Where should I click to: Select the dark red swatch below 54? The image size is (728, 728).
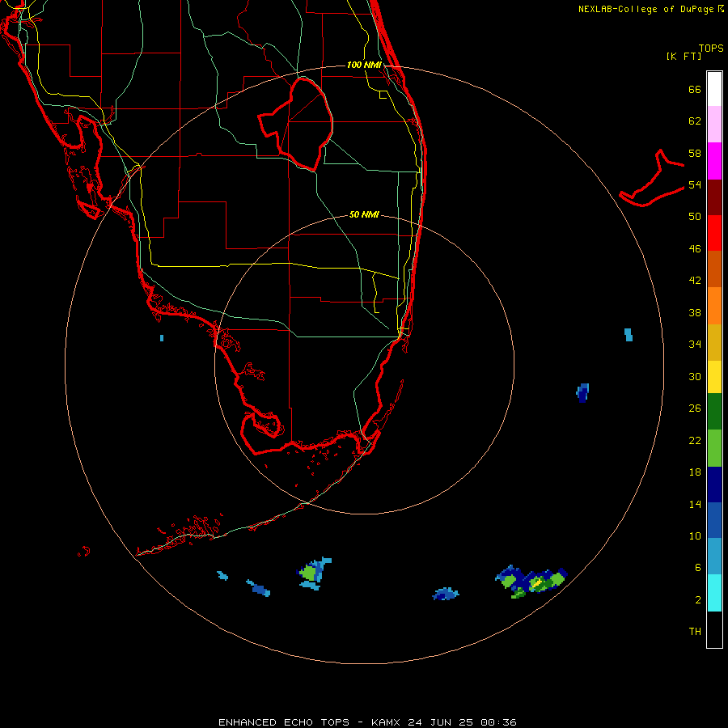coord(714,197)
